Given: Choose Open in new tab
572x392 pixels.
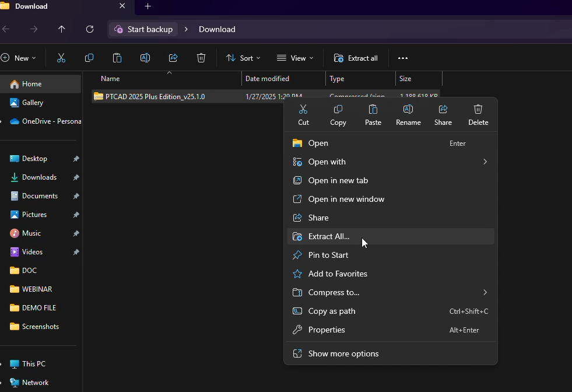Looking at the screenshot, I should pyautogui.click(x=390, y=180).
